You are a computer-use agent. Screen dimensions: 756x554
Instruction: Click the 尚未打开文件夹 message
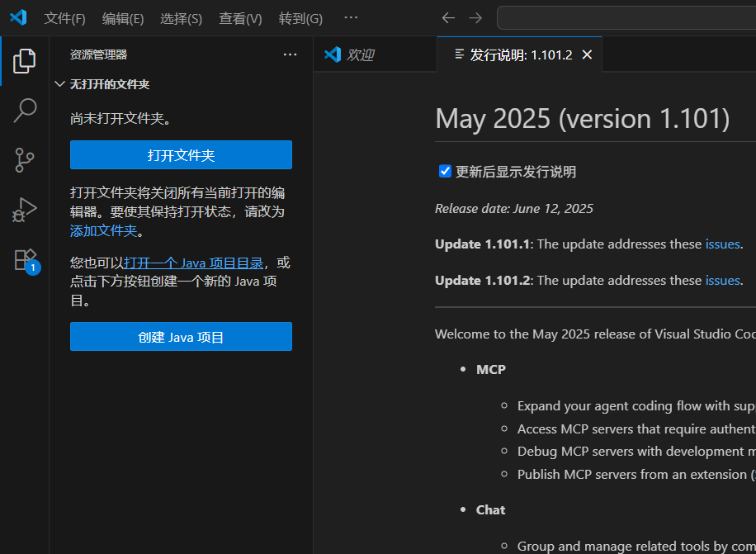(120, 119)
